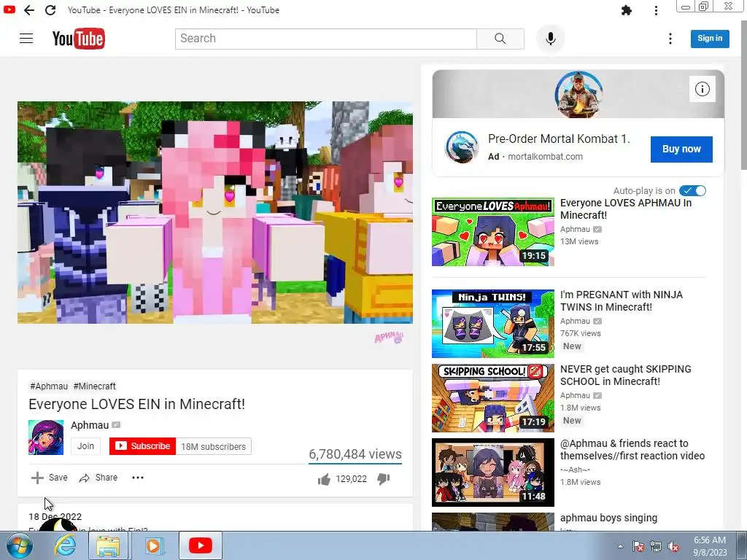Open browser extensions puzzle icon

click(x=627, y=10)
